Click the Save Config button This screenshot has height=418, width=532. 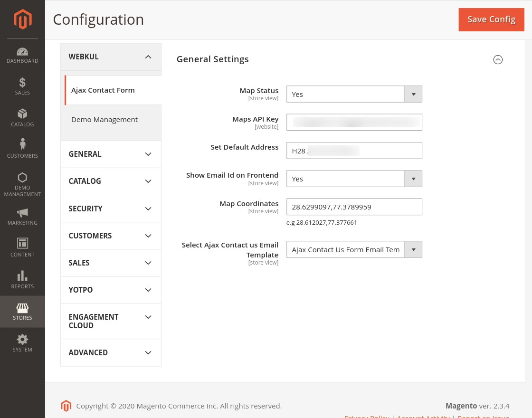point(491,19)
